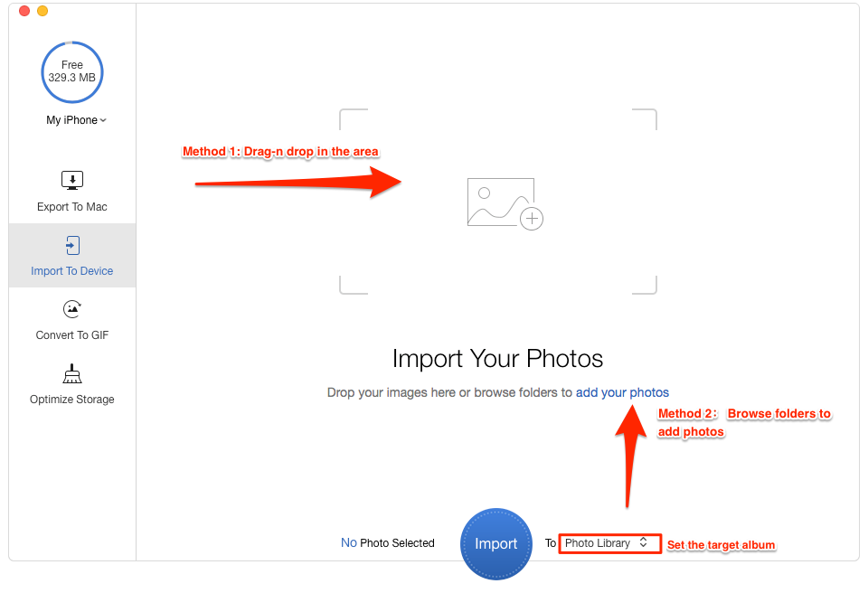
Task: Click the add-photo image placeholder icon
Action: (x=505, y=203)
